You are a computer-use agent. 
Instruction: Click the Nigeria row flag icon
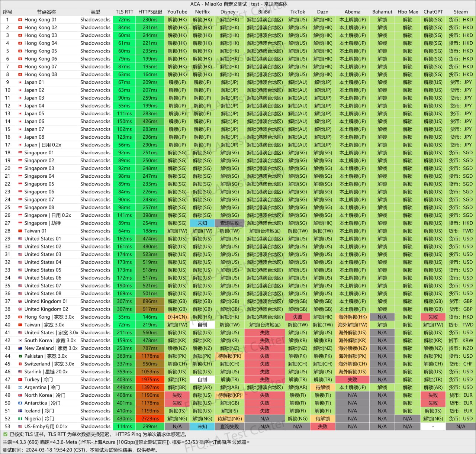(x=20, y=419)
